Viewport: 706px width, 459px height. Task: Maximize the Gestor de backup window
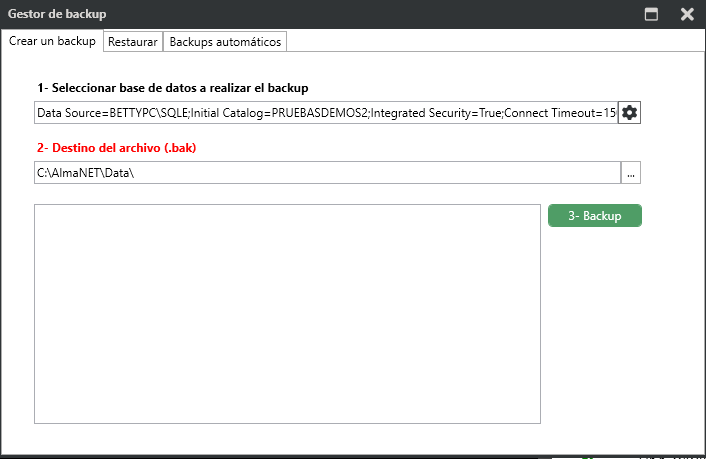651,14
